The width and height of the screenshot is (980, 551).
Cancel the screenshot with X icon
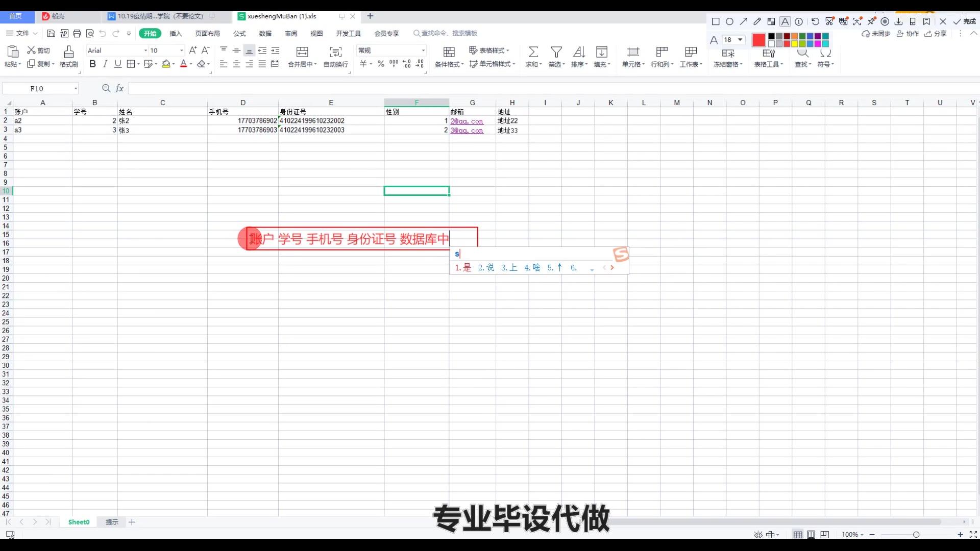pyautogui.click(x=943, y=21)
